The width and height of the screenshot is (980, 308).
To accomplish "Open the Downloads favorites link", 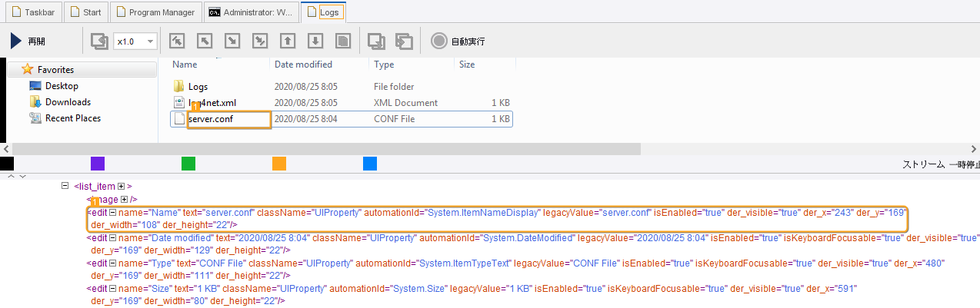I will click(x=68, y=102).
